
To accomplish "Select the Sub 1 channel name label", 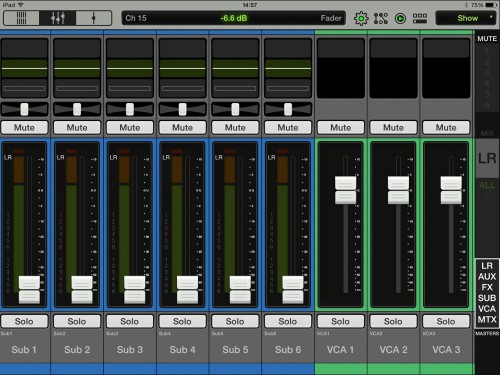I will pos(24,350).
